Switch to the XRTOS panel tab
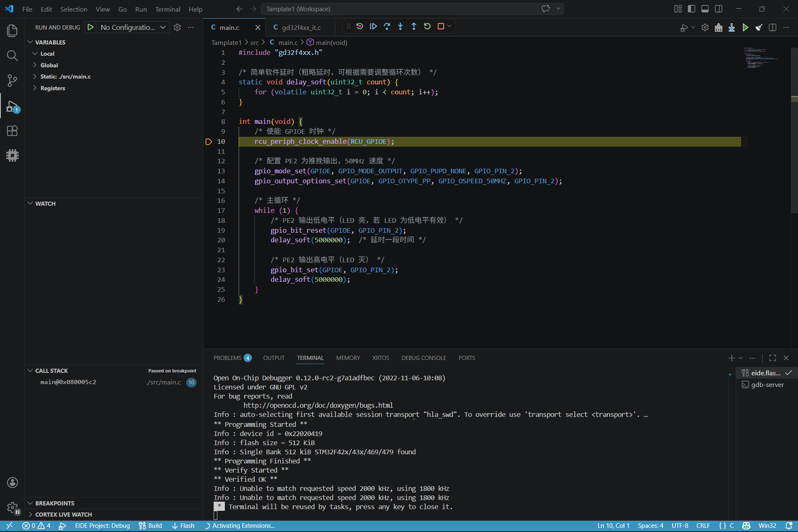Image resolution: width=798 pixels, height=532 pixels. [381, 358]
